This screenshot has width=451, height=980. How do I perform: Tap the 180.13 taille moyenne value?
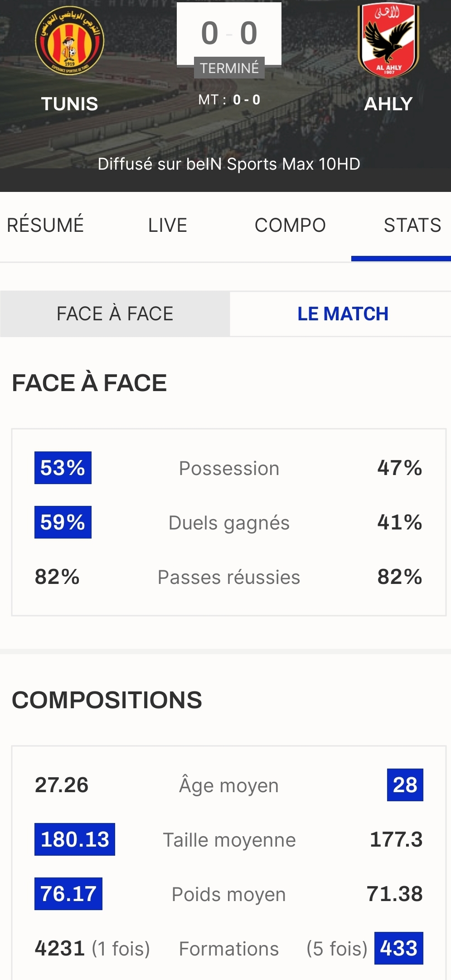(75, 839)
